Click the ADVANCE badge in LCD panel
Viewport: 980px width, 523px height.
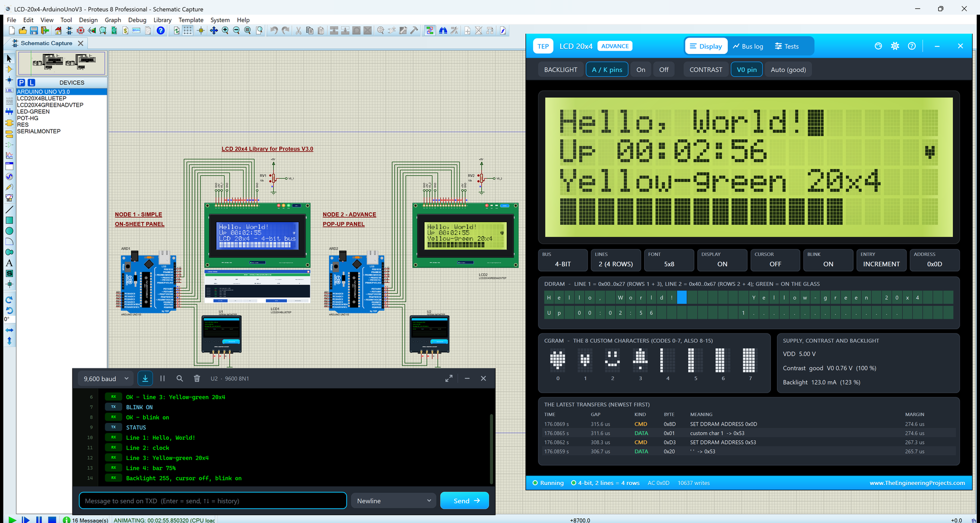[615, 46]
